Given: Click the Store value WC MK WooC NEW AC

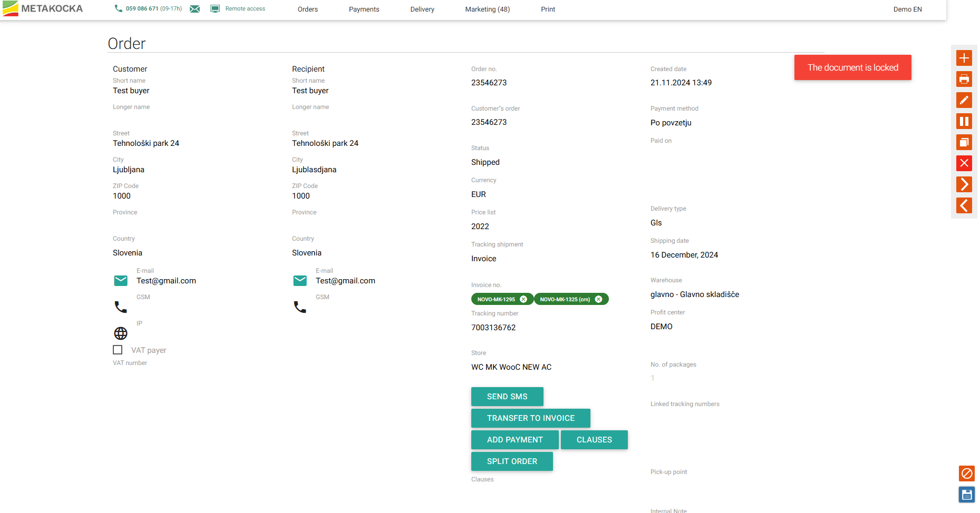Looking at the screenshot, I should pyautogui.click(x=511, y=367).
